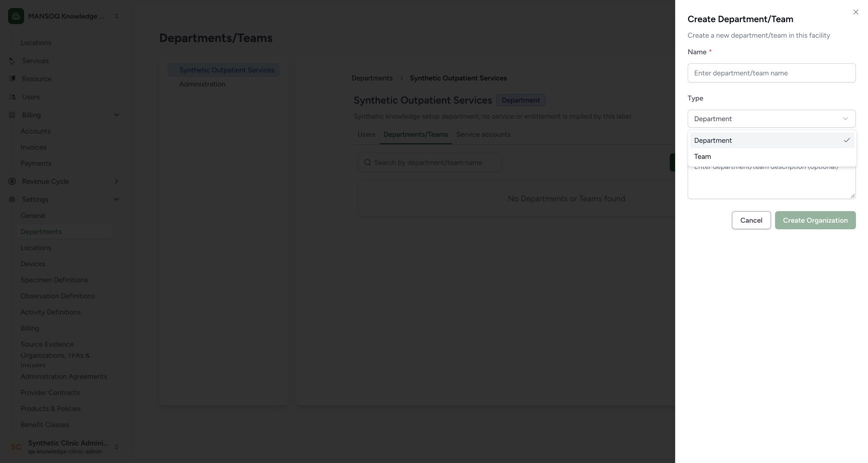
Task: Open Payments under Billing
Action: click(x=36, y=163)
